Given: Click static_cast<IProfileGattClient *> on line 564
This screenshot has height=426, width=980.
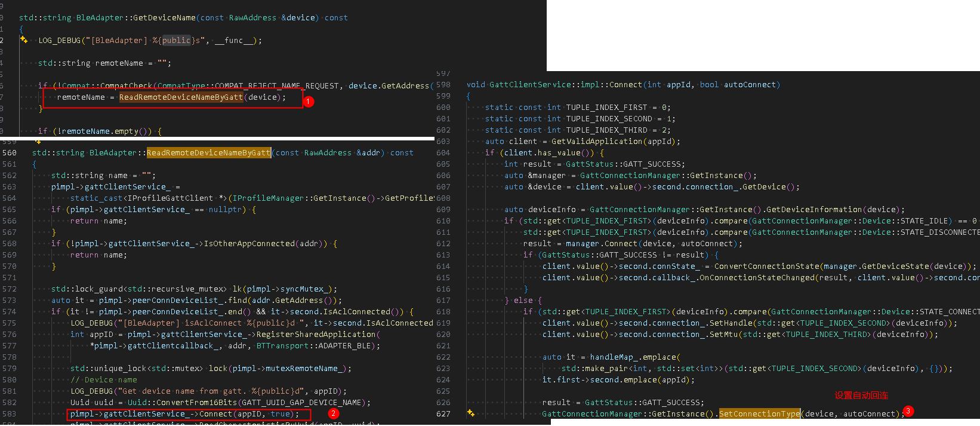Looking at the screenshot, I should [149, 198].
